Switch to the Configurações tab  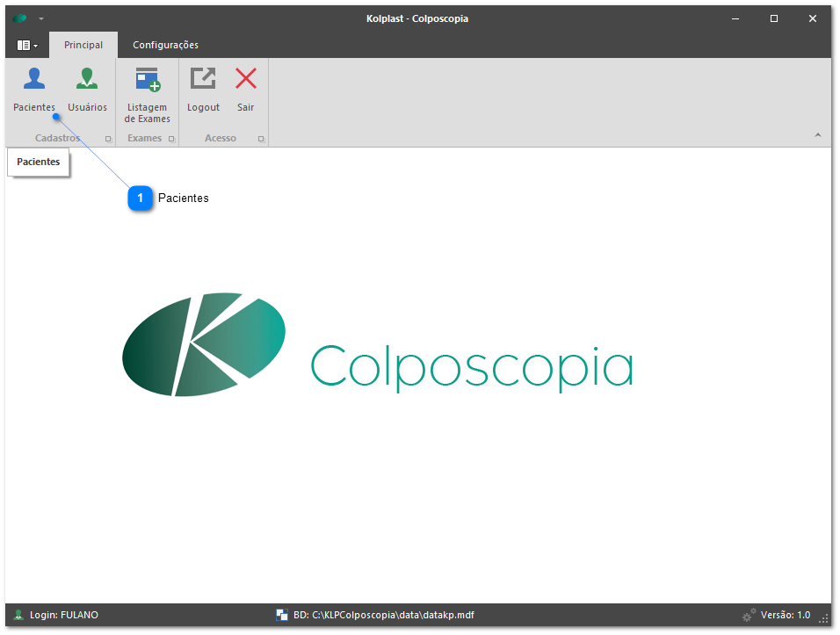pos(165,45)
